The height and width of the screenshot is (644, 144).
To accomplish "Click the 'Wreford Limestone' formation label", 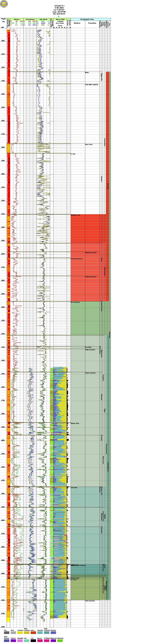I will (91, 277).
